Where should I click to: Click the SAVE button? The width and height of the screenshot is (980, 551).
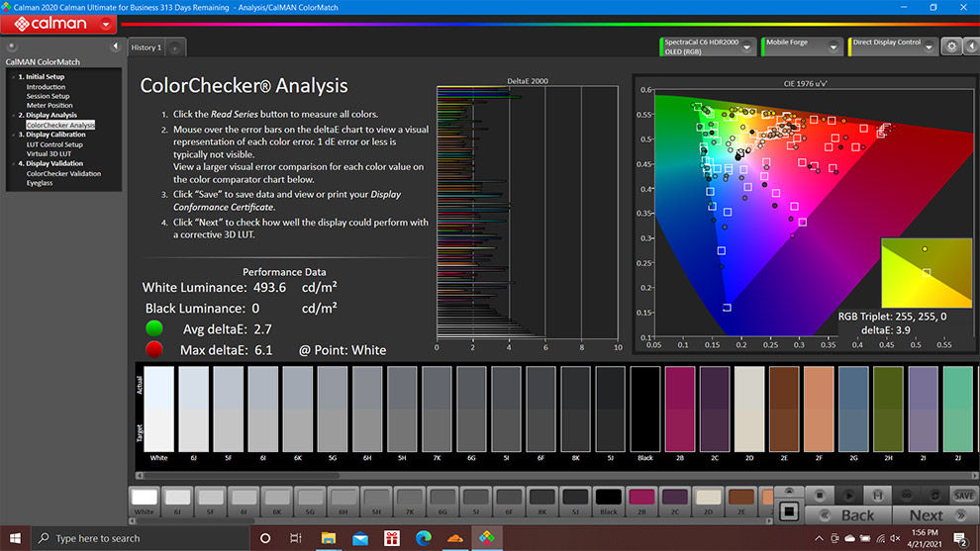point(964,495)
